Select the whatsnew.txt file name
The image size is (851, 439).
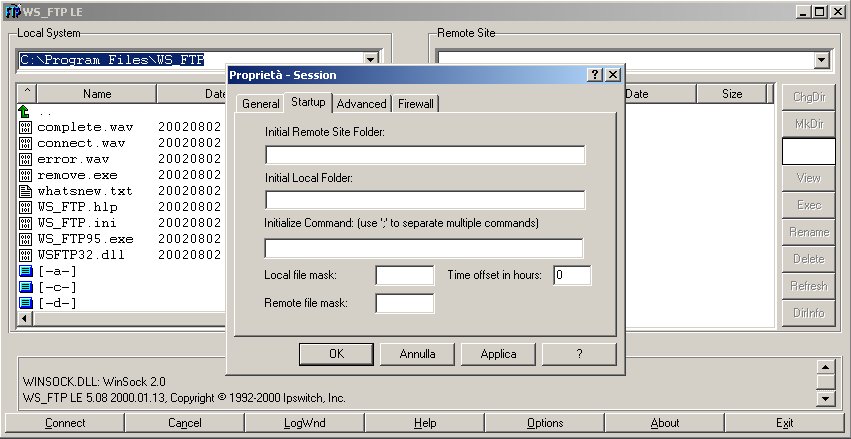coord(85,192)
